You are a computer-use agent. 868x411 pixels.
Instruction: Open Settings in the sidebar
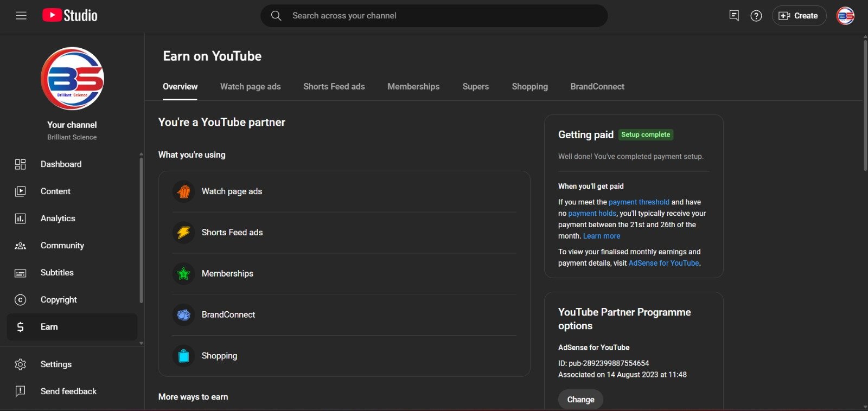tap(72, 364)
